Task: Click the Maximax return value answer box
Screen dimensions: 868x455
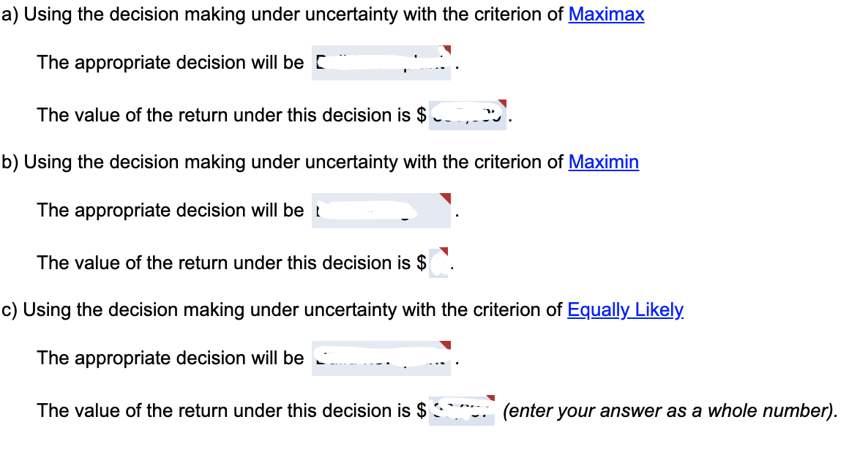Action: tap(467, 114)
